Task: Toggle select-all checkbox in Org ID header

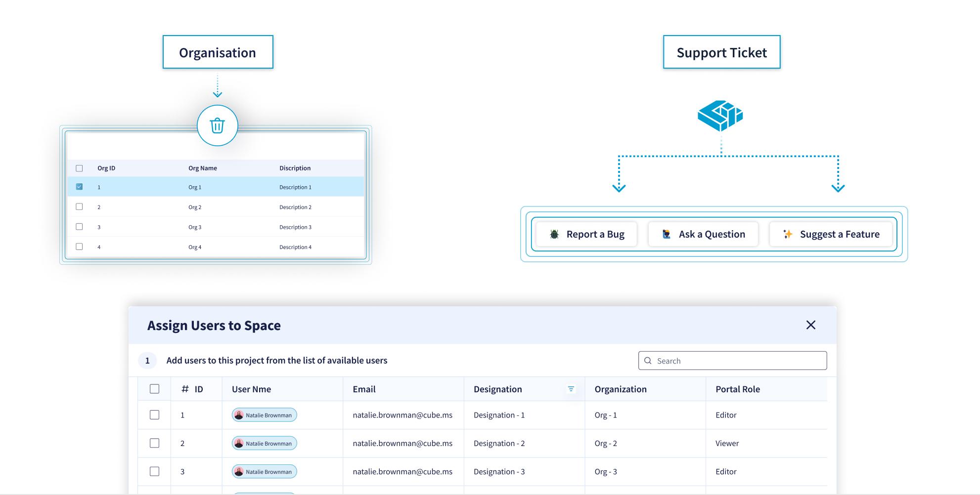Action: click(x=79, y=168)
